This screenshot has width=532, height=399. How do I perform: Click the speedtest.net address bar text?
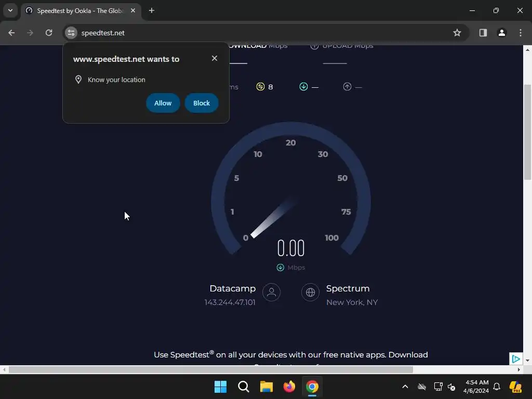click(x=103, y=33)
